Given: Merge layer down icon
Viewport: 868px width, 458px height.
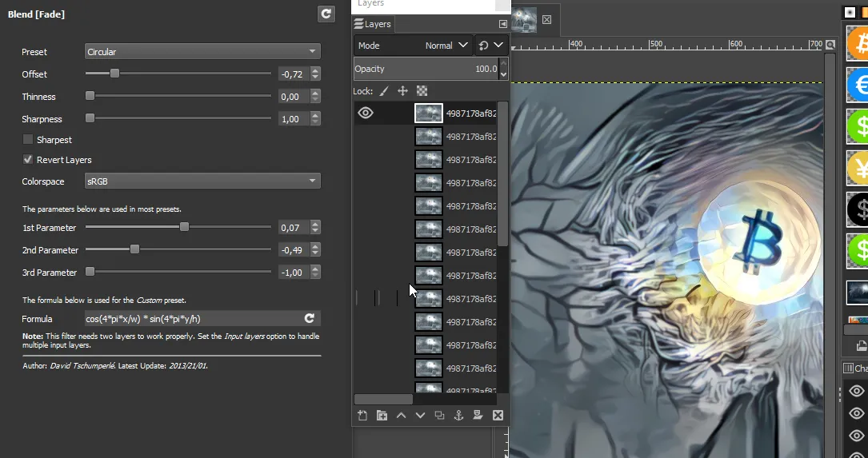Looking at the screenshot, I should (x=478, y=416).
